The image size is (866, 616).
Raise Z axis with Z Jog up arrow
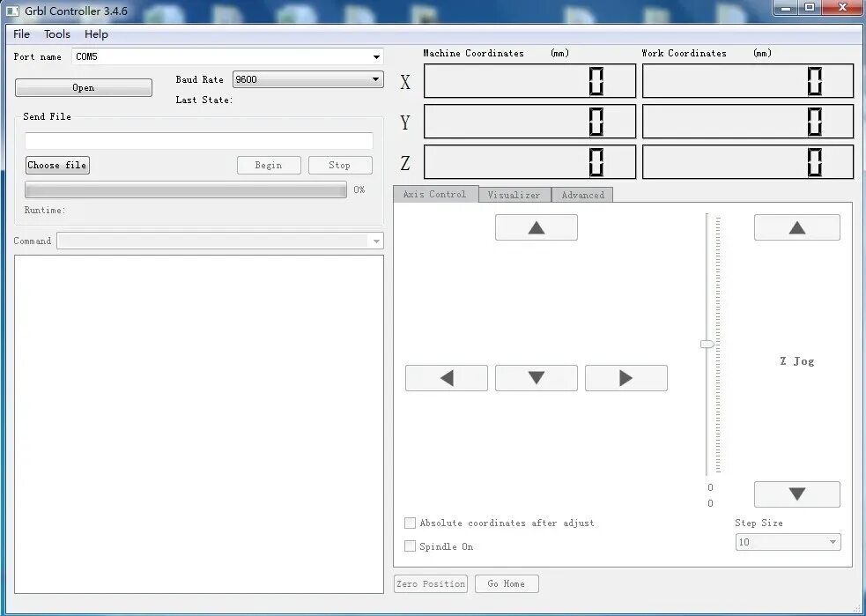coord(797,227)
